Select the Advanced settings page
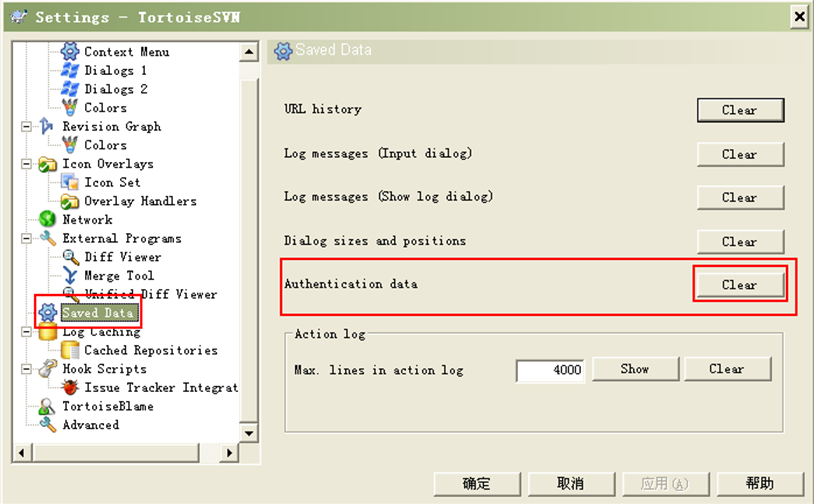Viewport: 814px width, 504px height. [91, 425]
